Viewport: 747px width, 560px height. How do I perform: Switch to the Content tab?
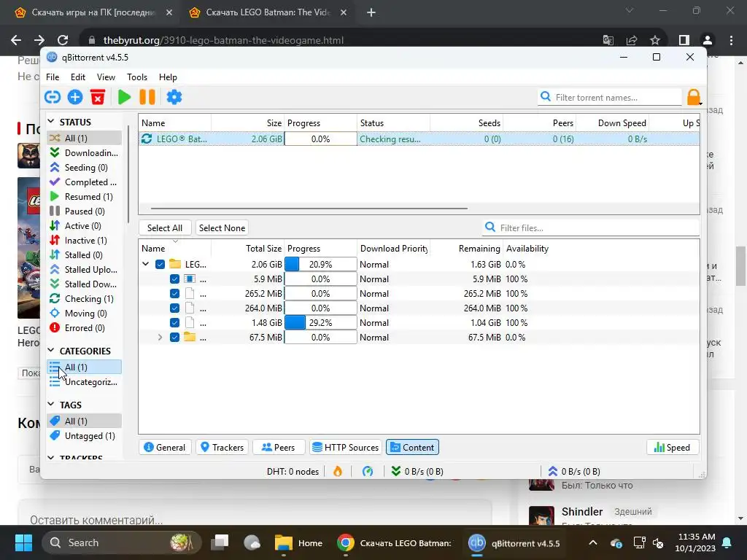pos(413,447)
